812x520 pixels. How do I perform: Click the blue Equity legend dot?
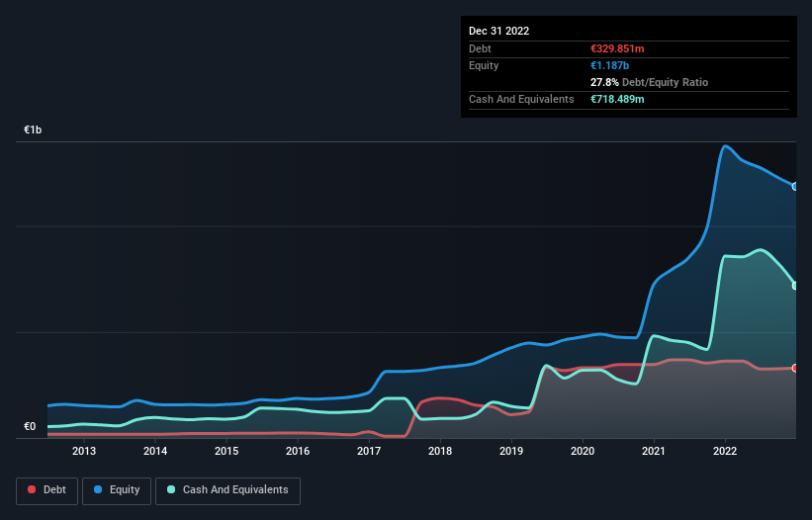pos(98,489)
